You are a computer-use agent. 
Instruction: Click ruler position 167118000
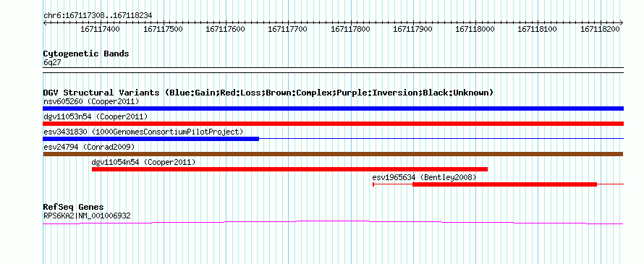pos(475,29)
